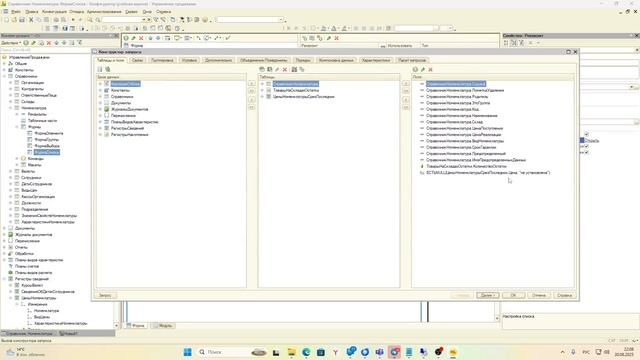Viewport: 640px width, 360px height.
Task: Click the second icon above the База данных list
Action: [108, 69]
